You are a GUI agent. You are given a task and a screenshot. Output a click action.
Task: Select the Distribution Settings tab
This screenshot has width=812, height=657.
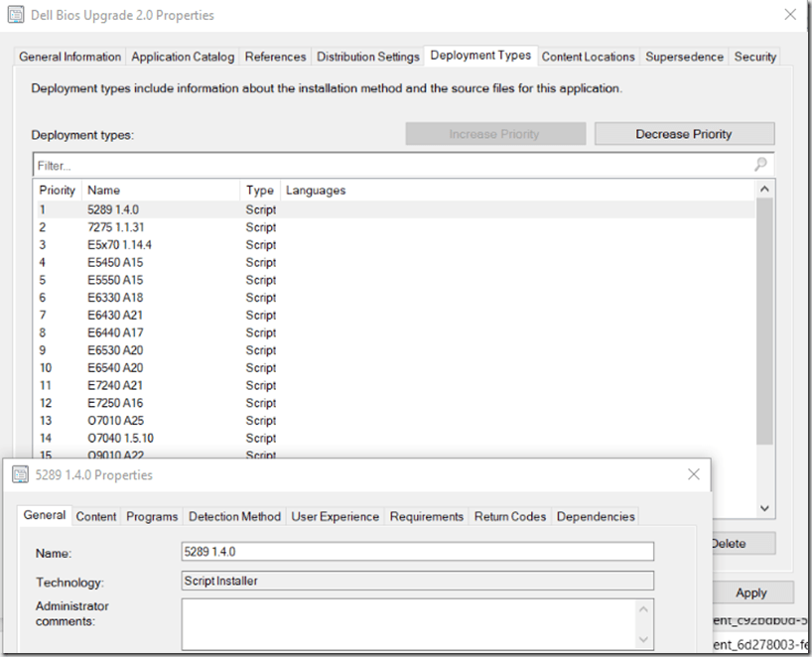pyautogui.click(x=367, y=57)
